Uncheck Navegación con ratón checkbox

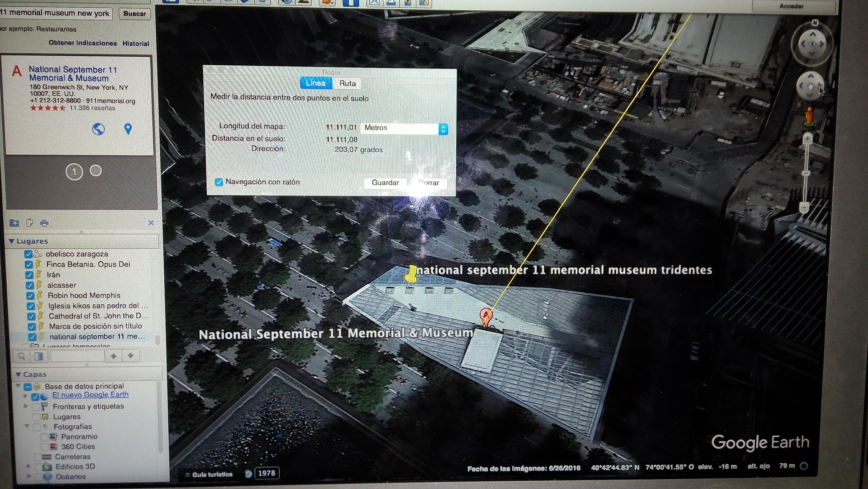click(219, 182)
